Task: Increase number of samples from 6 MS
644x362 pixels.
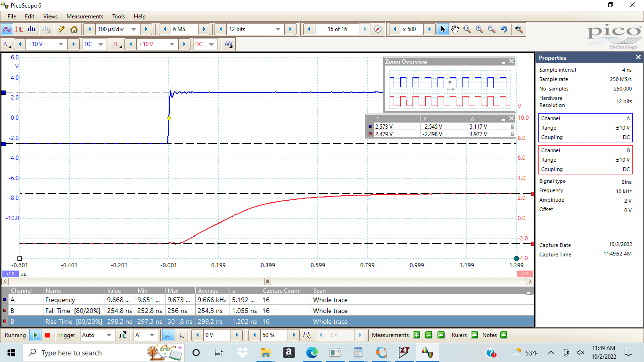Action: click(205, 29)
